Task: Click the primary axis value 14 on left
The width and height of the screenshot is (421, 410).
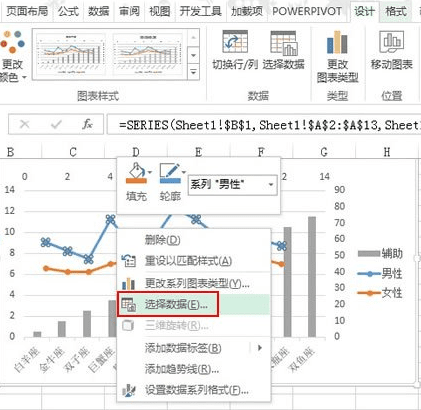Action: (10, 190)
